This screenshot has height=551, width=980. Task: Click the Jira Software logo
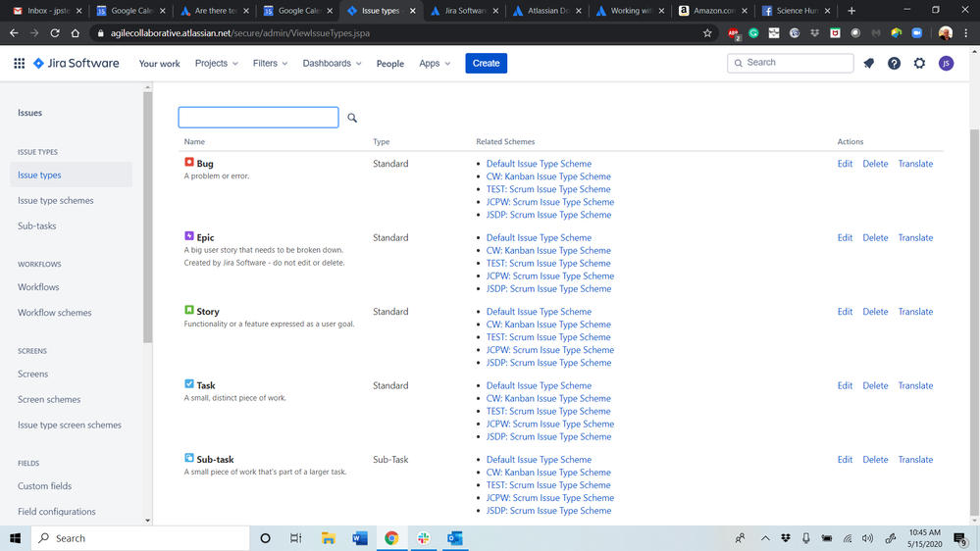click(x=77, y=63)
